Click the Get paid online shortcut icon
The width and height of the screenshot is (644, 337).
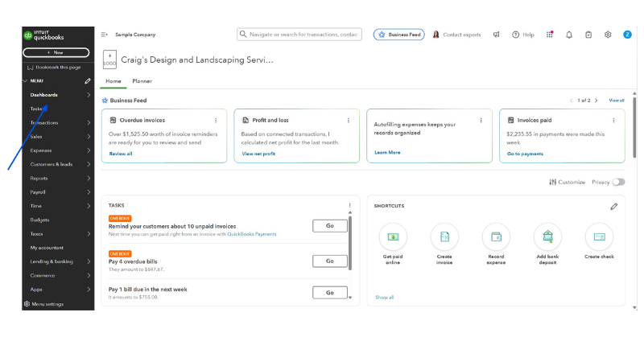[392, 236]
